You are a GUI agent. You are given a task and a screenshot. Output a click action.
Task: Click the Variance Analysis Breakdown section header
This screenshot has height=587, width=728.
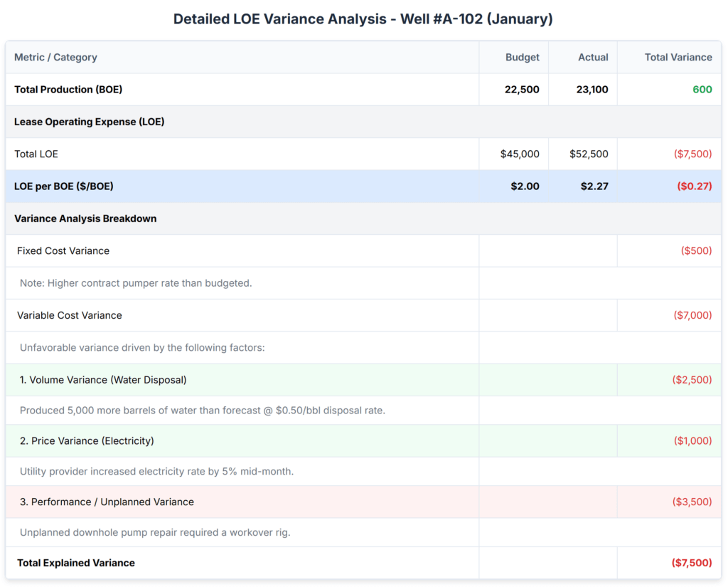pos(85,218)
